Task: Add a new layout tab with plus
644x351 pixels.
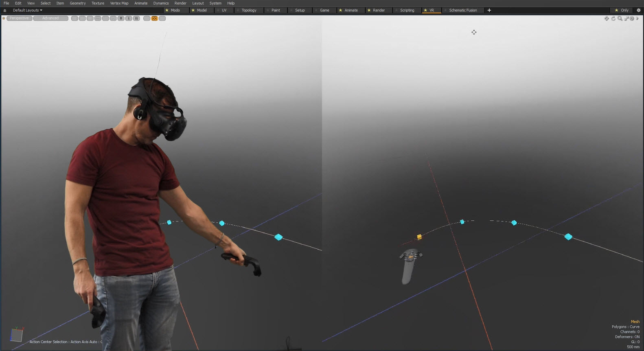Action: tap(489, 10)
